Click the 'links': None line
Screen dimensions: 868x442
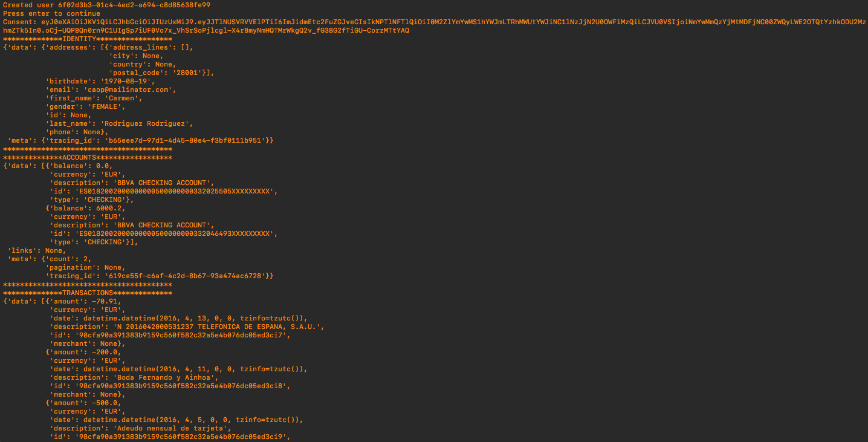[x=37, y=250]
